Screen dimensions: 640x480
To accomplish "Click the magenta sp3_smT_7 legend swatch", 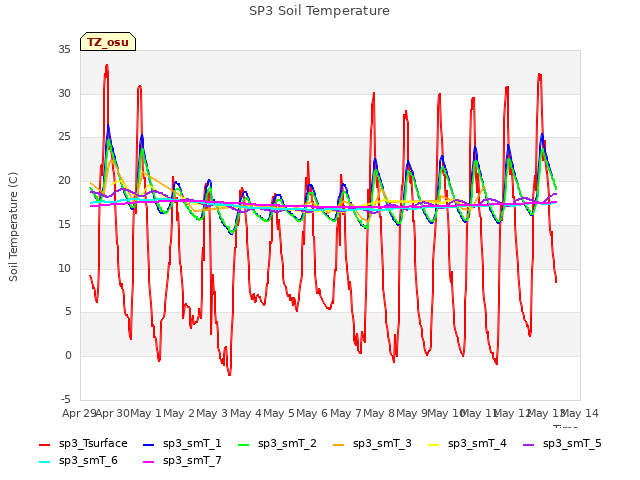I will 149,462.
